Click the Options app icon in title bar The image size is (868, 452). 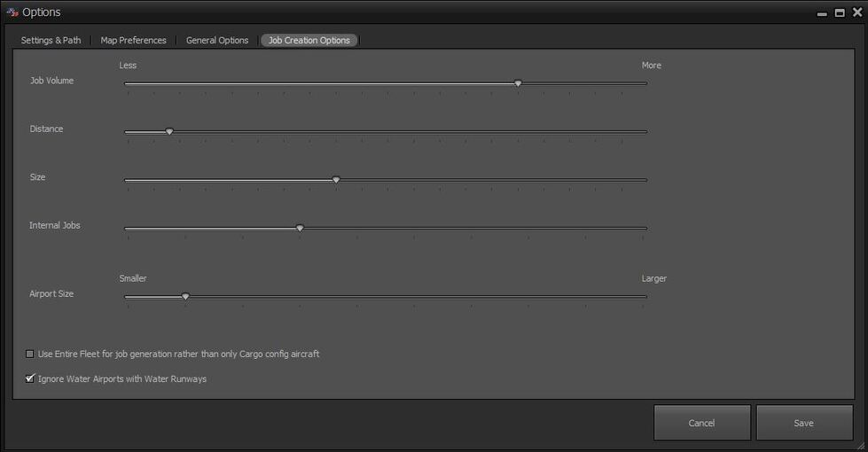(x=12, y=12)
